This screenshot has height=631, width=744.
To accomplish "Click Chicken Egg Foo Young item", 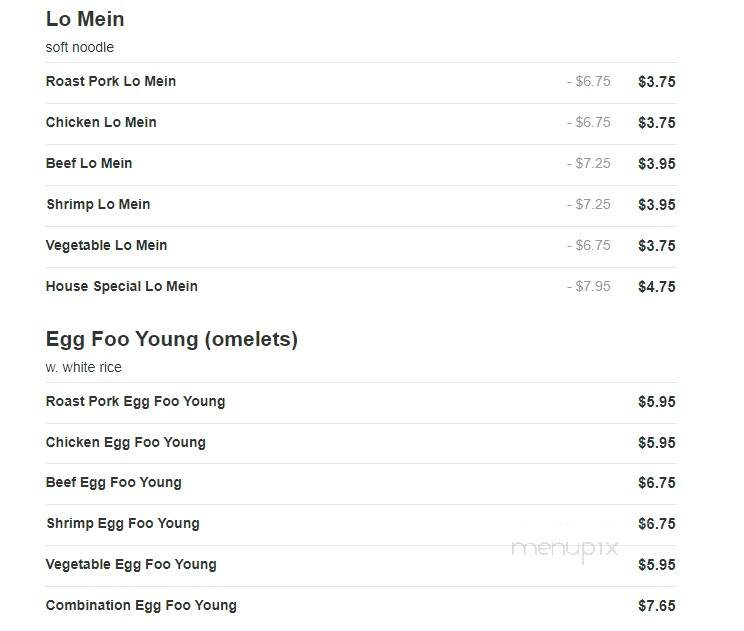I will (126, 442).
